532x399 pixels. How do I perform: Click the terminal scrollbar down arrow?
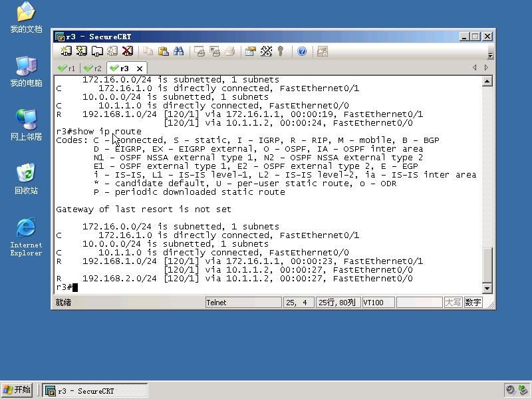(487, 289)
